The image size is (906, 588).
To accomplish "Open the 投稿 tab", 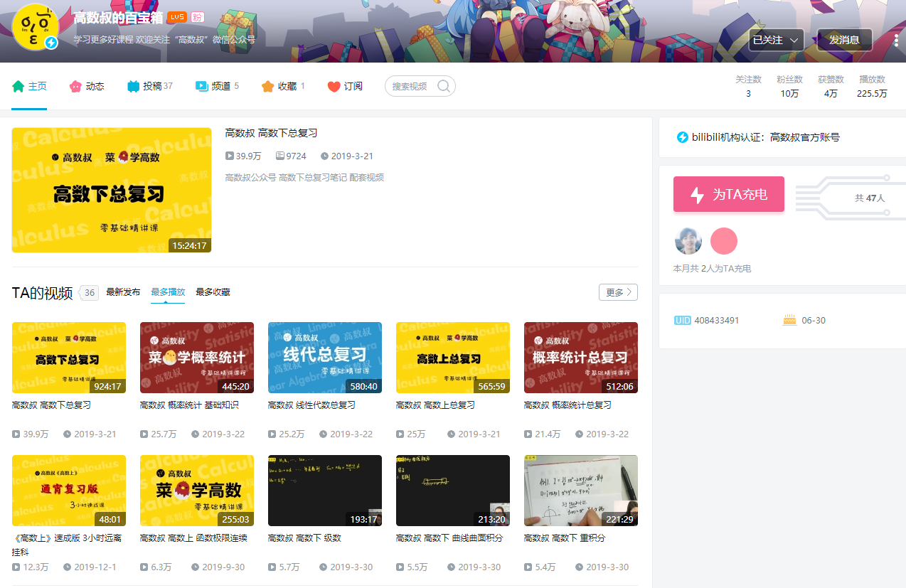I will click(149, 86).
